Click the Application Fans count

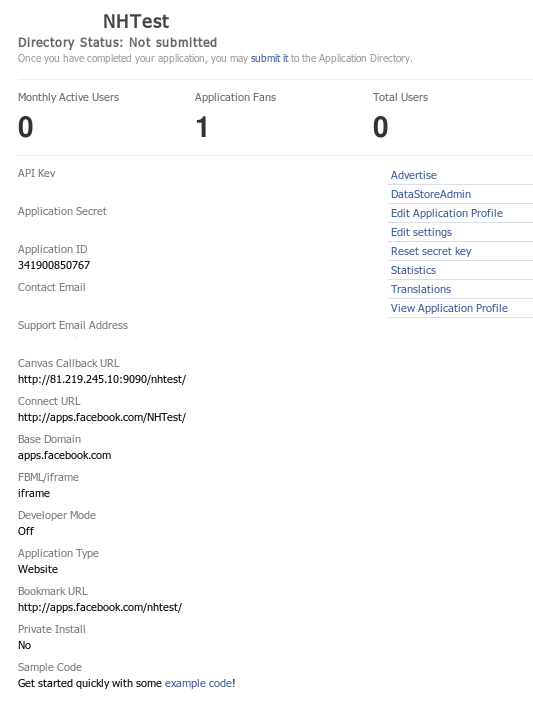202,127
